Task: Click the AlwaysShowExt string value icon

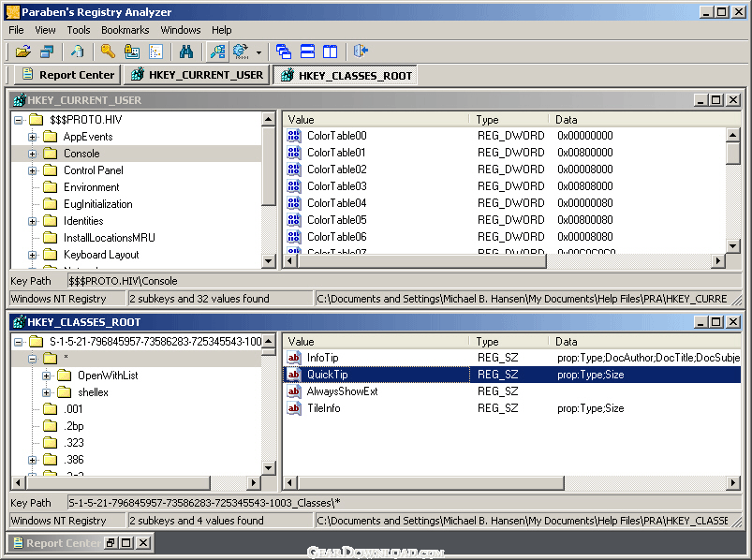Action: tap(294, 391)
